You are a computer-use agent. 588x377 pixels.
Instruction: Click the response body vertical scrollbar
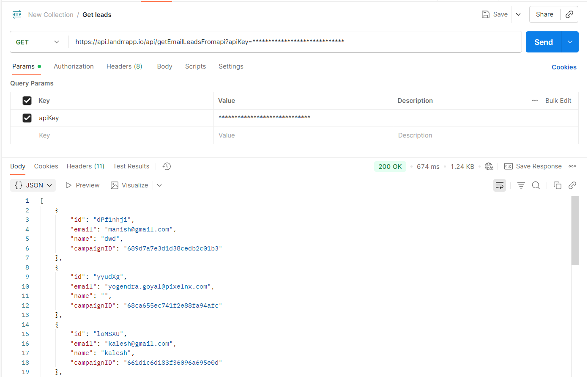575,231
